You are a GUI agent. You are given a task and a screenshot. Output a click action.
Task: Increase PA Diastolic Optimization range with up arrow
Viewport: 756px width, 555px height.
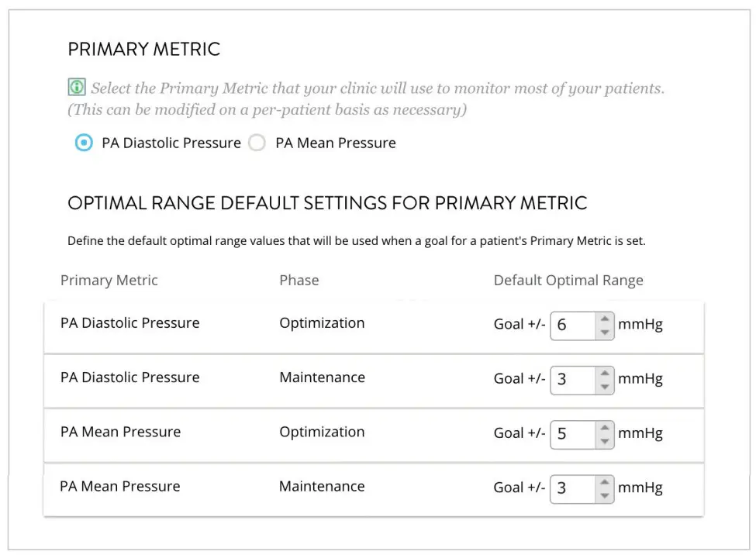[x=604, y=319]
